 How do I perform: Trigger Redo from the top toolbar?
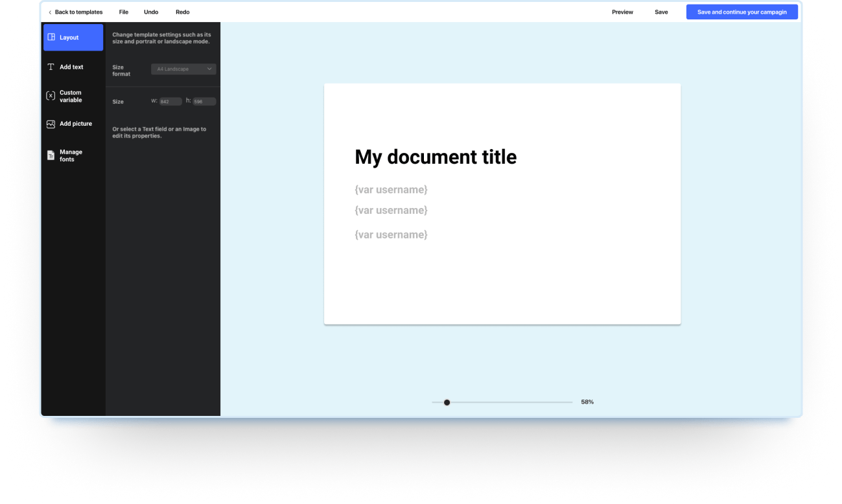[182, 12]
